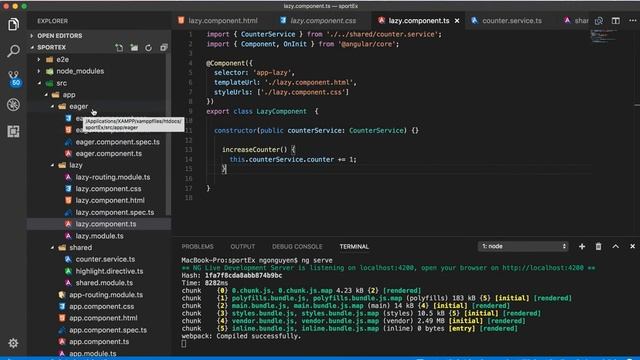
Task: Open terminal selector dropdown '1: node'
Action: pos(523,247)
